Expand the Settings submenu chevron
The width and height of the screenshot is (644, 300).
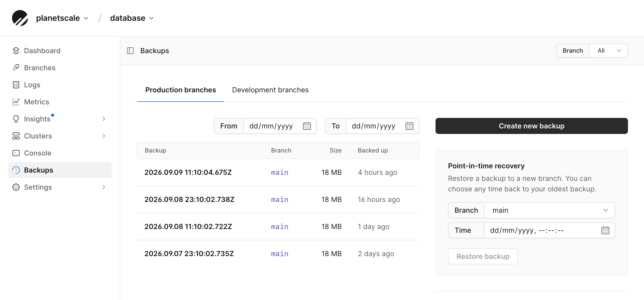[x=104, y=187]
